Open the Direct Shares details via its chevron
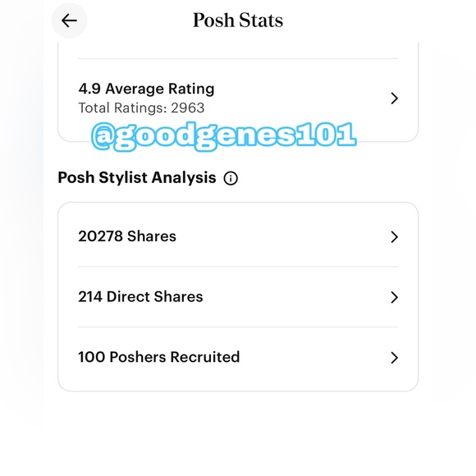476x476 pixels. click(394, 297)
